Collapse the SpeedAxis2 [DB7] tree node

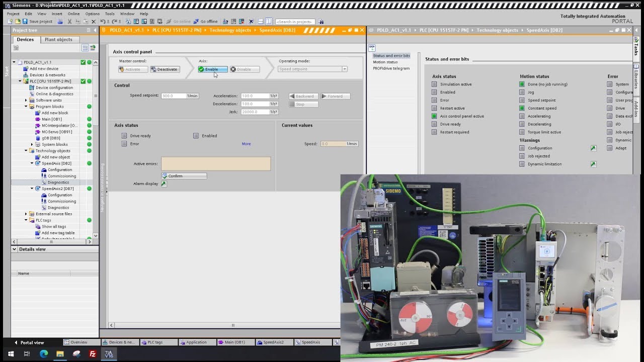32,189
